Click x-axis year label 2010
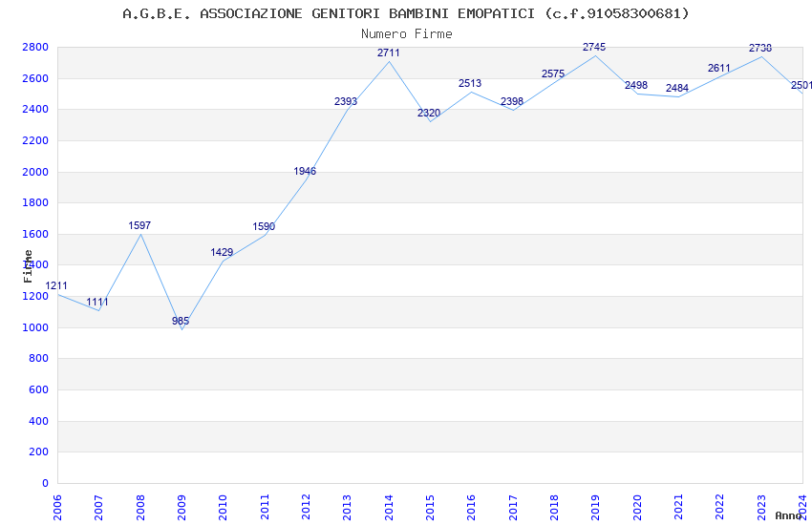This screenshot has height=525, width=812. point(223,507)
